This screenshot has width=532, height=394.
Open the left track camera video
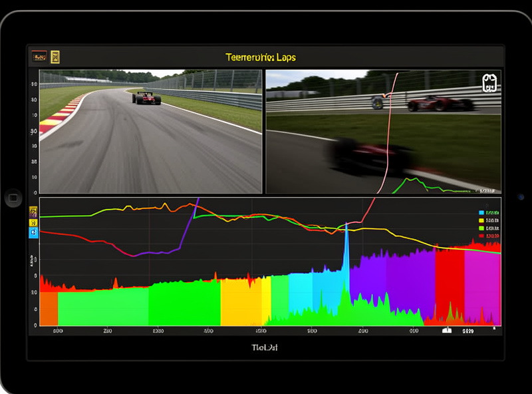tap(151, 132)
